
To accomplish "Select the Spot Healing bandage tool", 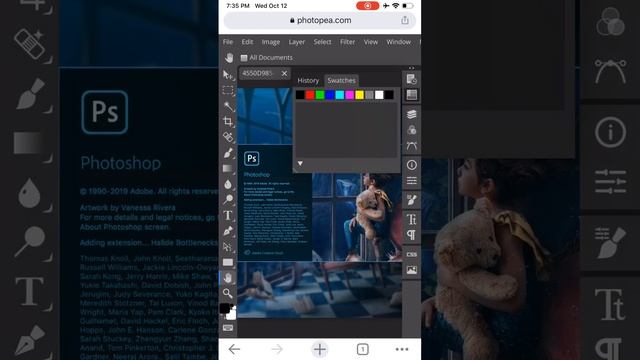I will (228, 137).
